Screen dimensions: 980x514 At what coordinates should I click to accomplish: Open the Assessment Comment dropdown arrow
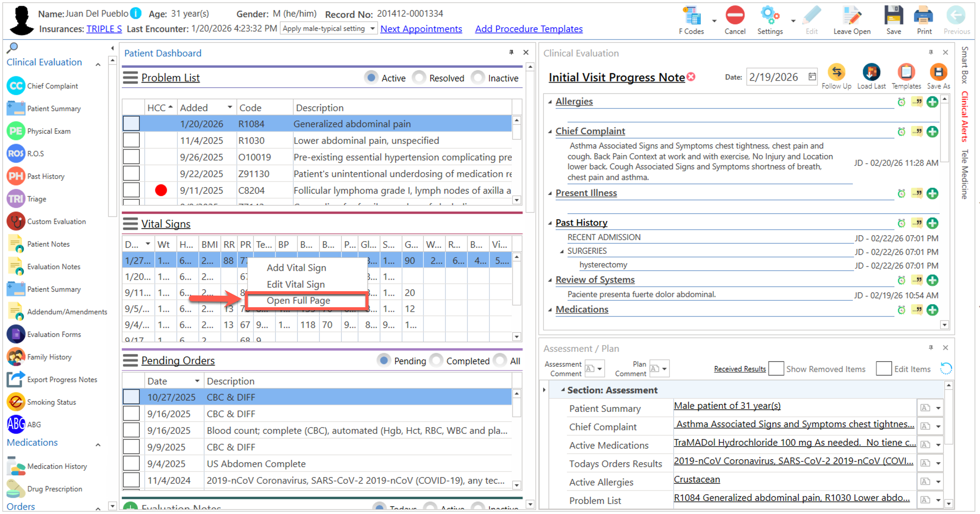[x=600, y=369]
